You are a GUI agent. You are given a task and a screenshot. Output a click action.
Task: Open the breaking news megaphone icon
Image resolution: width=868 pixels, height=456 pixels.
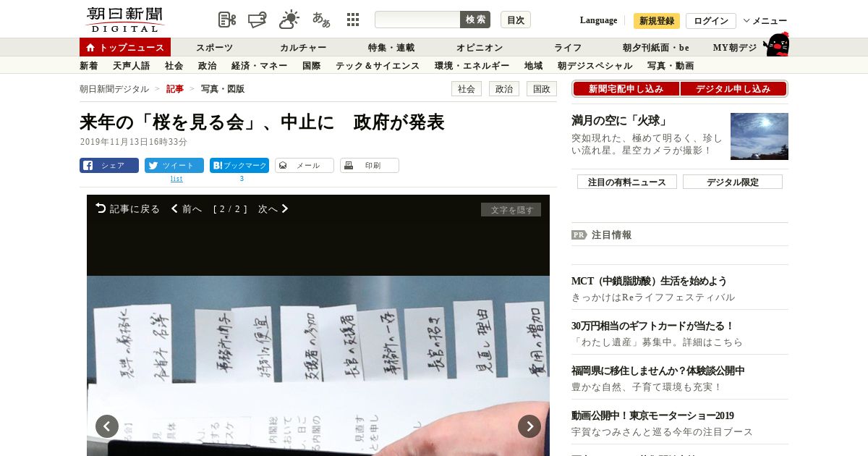pyautogui.click(x=258, y=20)
